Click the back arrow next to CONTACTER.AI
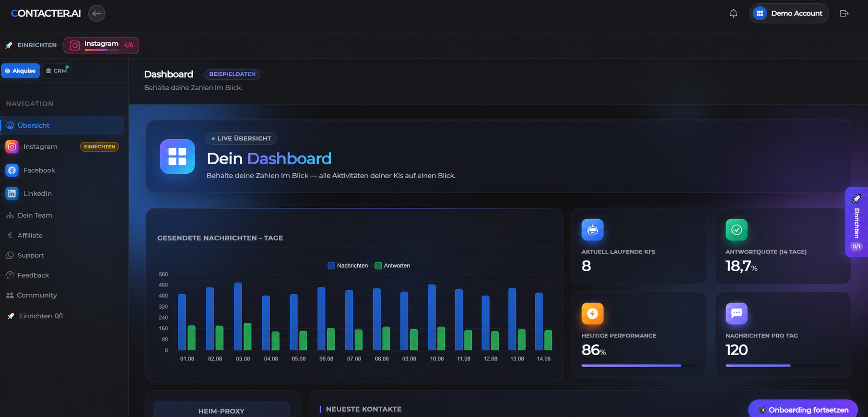This screenshot has height=417, width=868. pyautogui.click(x=96, y=13)
